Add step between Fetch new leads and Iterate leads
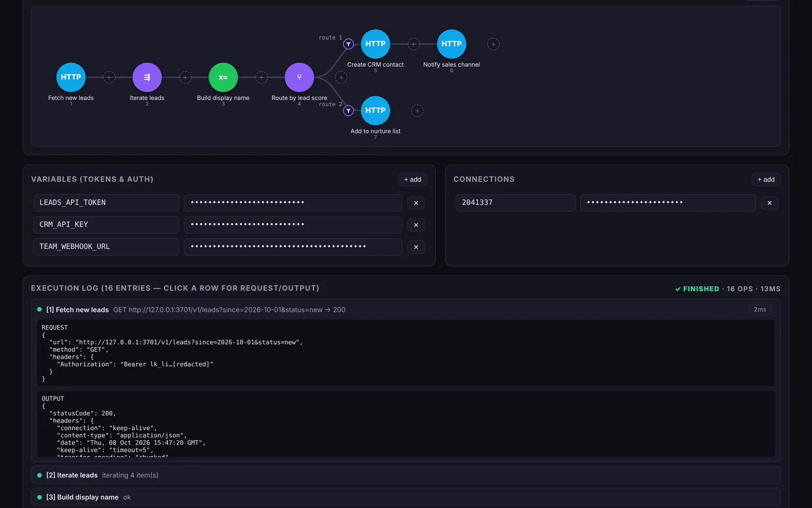This screenshot has height=508, width=812. 109,77
